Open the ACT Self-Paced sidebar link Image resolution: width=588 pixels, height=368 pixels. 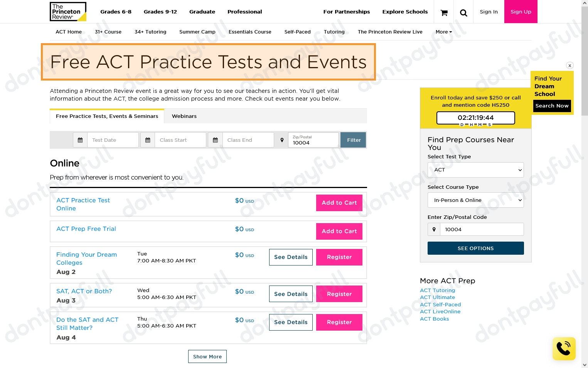click(x=440, y=304)
